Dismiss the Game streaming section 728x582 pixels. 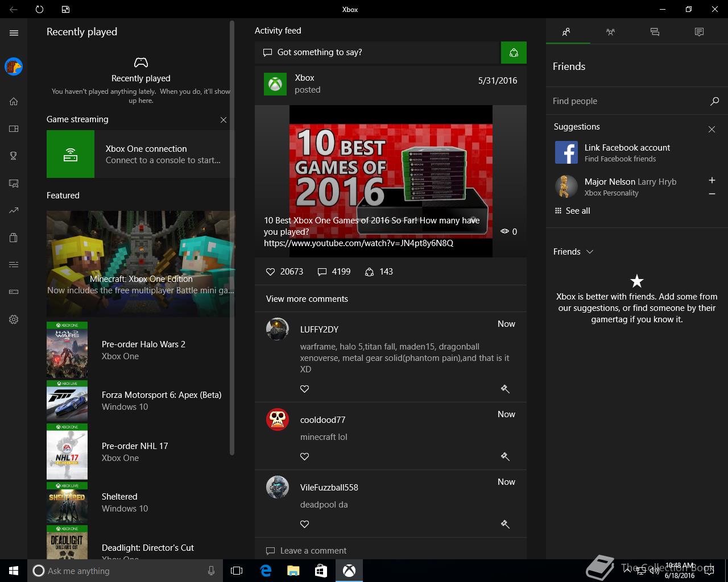224,120
